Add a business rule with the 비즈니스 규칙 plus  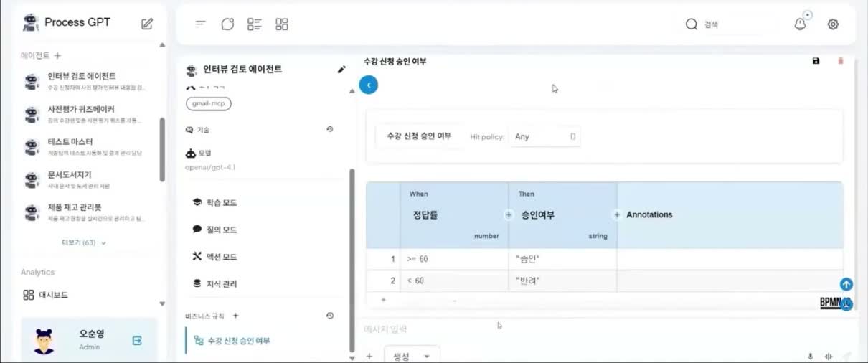pyautogui.click(x=236, y=316)
